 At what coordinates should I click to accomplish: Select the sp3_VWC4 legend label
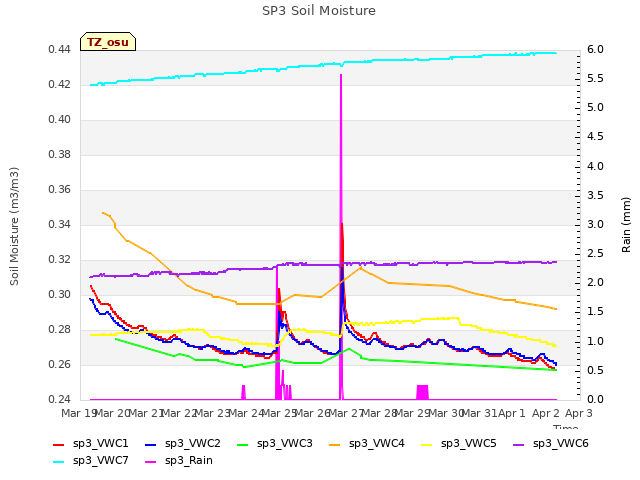tap(376, 444)
